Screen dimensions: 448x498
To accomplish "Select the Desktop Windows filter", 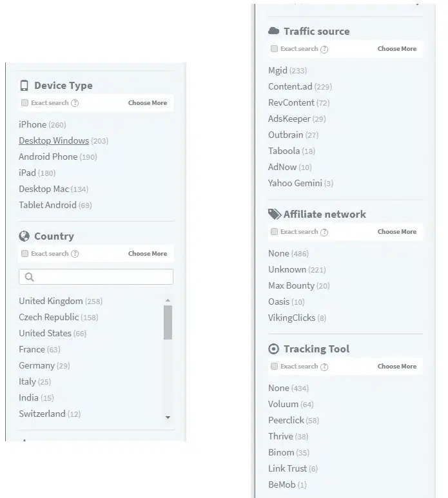I will [x=54, y=140].
